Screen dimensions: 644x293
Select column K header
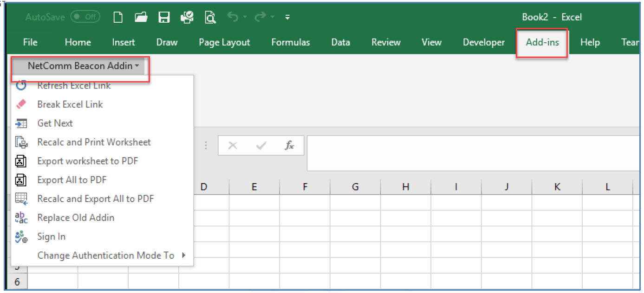pos(557,187)
